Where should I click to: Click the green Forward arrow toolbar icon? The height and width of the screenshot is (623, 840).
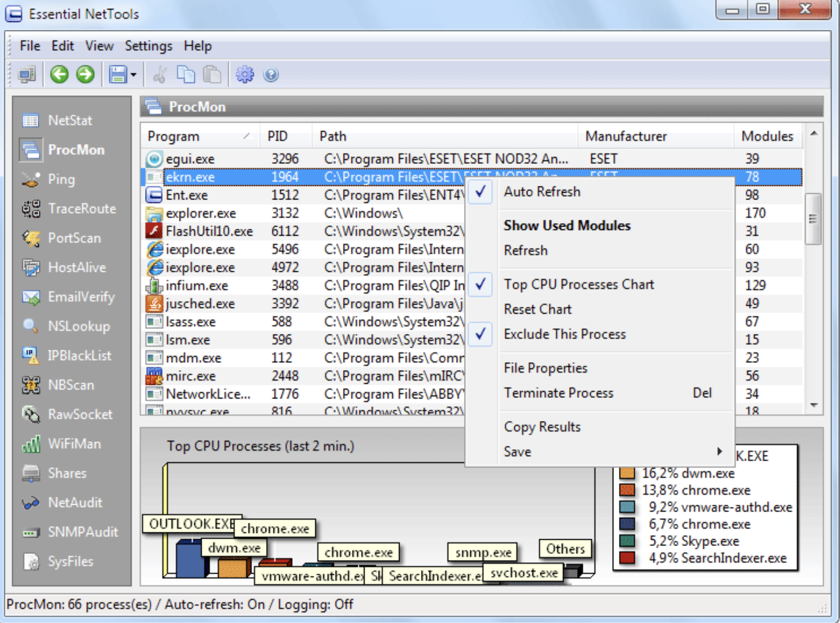pyautogui.click(x=85, y=74)
